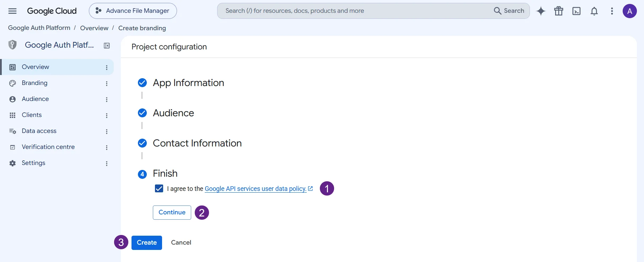644x262 pixels.
Task: Open the notifications bell
Action: 594,11
